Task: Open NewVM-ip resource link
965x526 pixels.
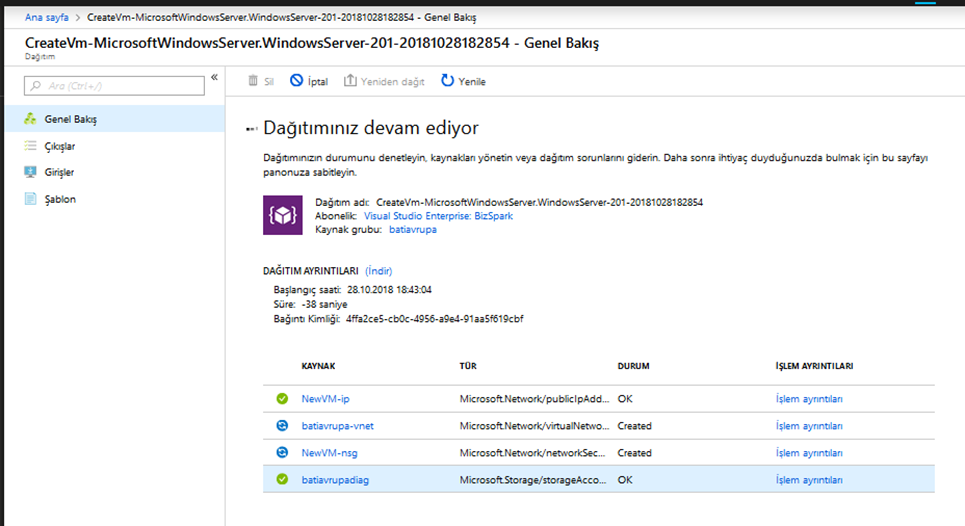Action: [326, 399]
